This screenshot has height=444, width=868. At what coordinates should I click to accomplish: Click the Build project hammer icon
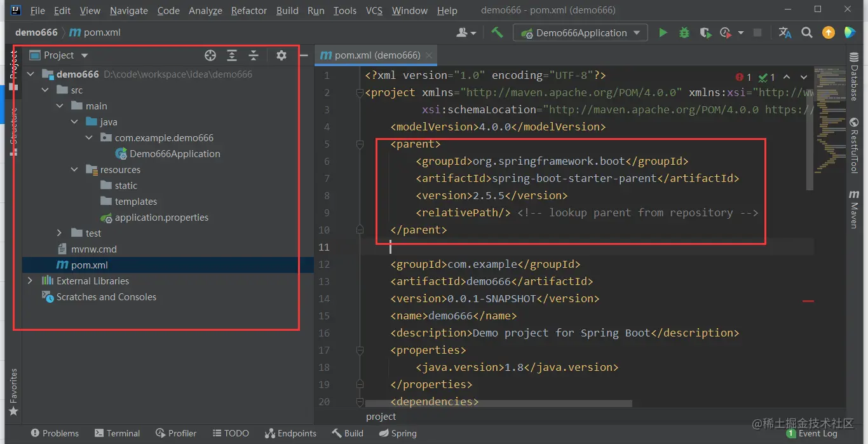[x=497, y=32]
